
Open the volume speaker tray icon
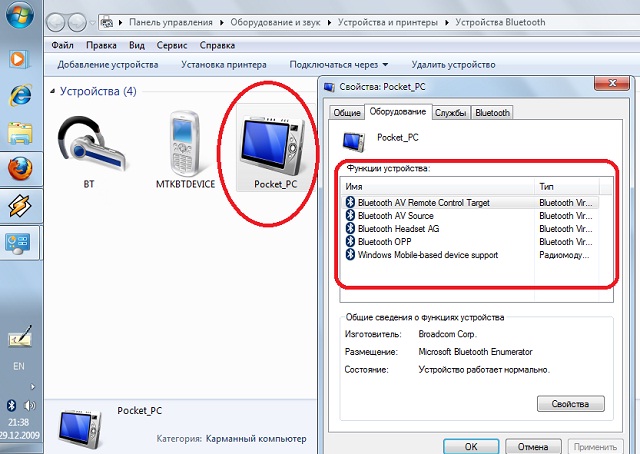pos(29,405)
